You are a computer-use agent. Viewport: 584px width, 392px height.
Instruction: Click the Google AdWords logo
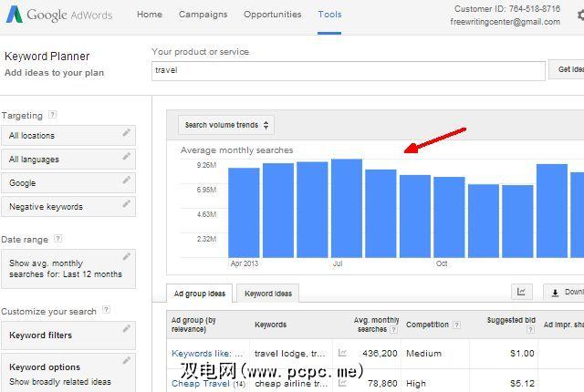(59, 15)
